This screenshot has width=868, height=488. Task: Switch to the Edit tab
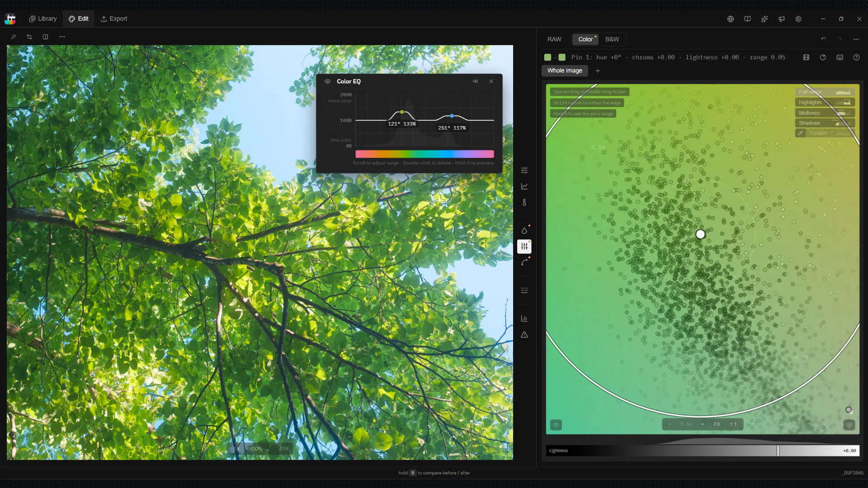(79, 19)
